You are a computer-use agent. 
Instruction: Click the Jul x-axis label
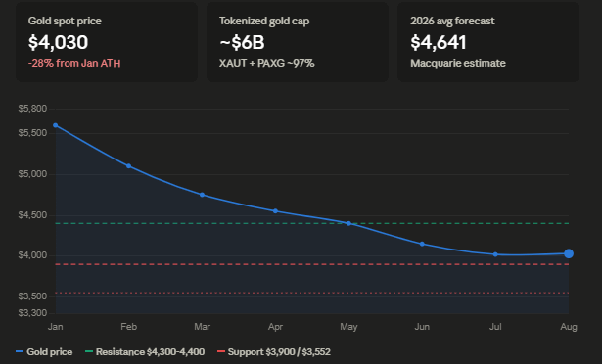coord(495,327)
